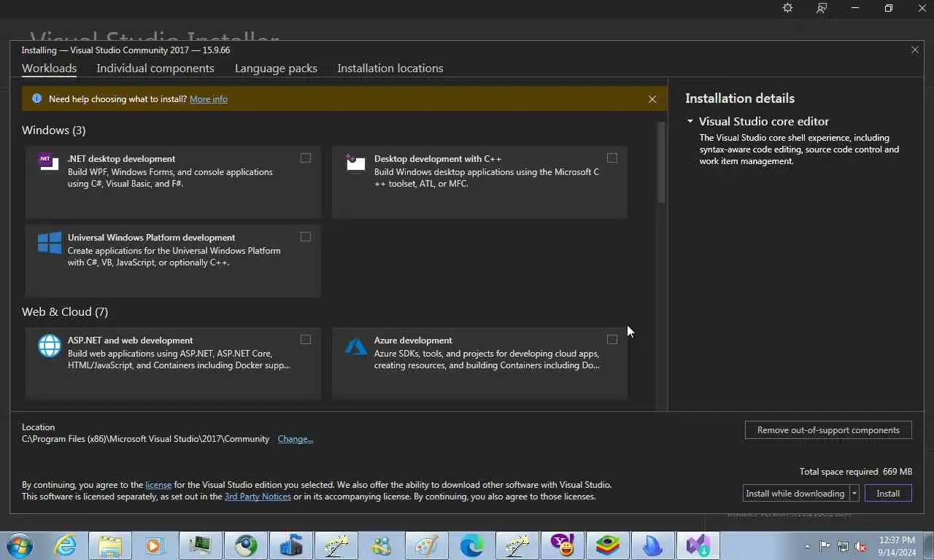Image resolution: width=934 pixels, height=560 pixels.
Task: Click the Install button
Action: (x=888, y=494)
